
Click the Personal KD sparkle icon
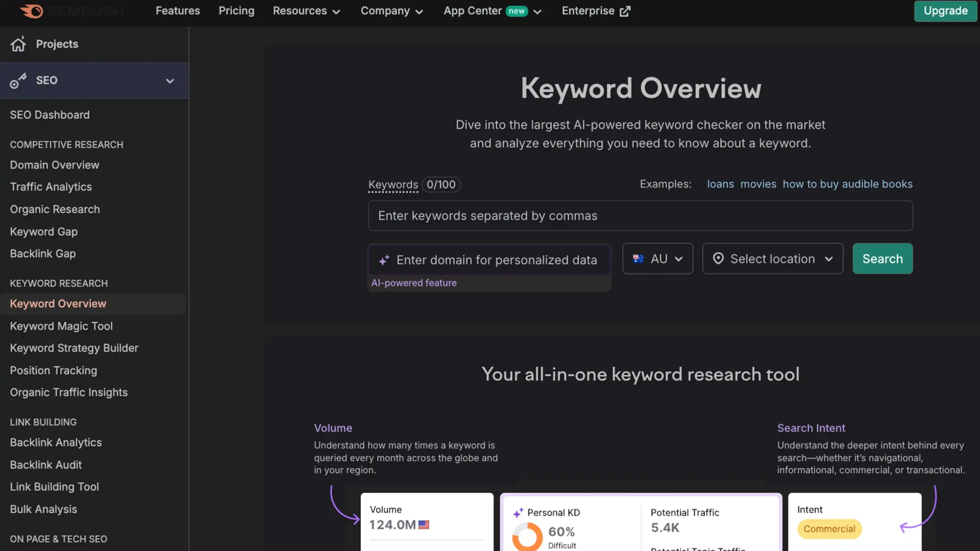pyautogui.click(x=518, y=513)
